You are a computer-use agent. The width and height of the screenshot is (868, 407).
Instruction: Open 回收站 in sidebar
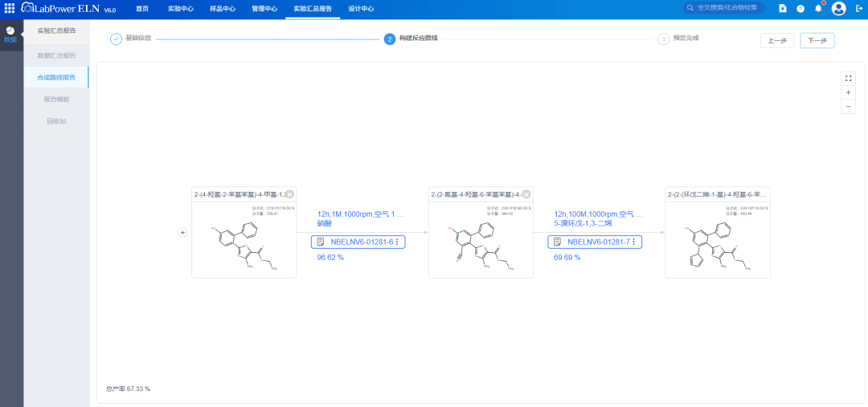click(x=56, y=120)
